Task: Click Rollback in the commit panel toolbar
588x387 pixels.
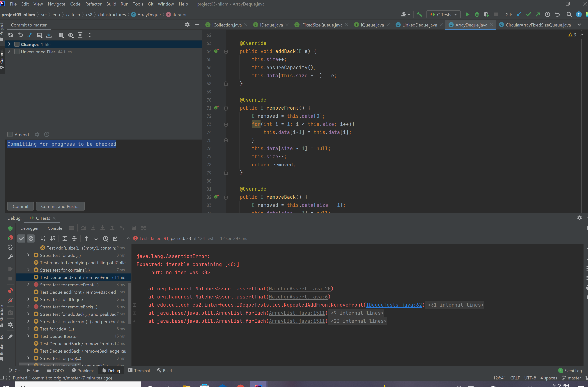Action: (20, 35)
